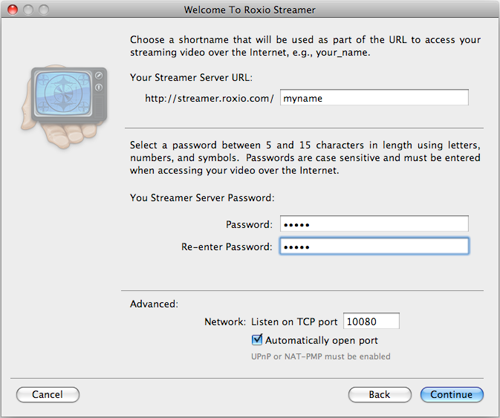Screen dimensions: 500x418
Task: Click the Advanced section label
Action: click(x=154, y=304)
